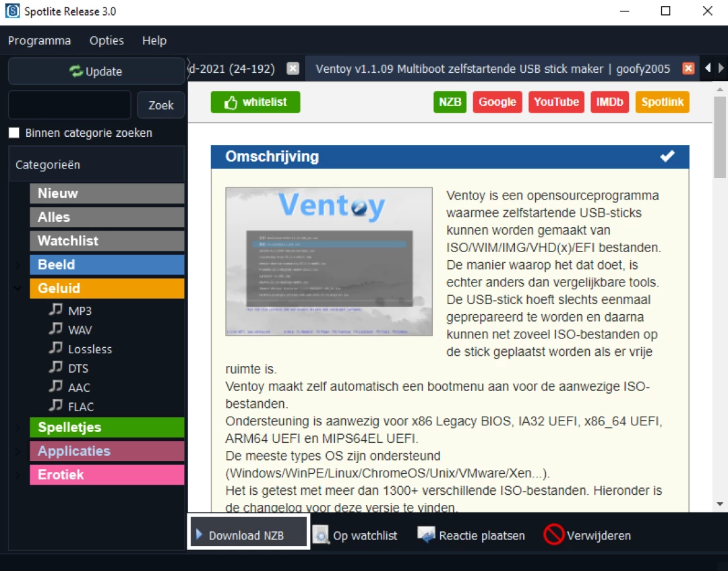This screenshot has height=571, width=728.
Task: Click the MP3 note icon under Geluid
Action: click(x=56, y=309)
